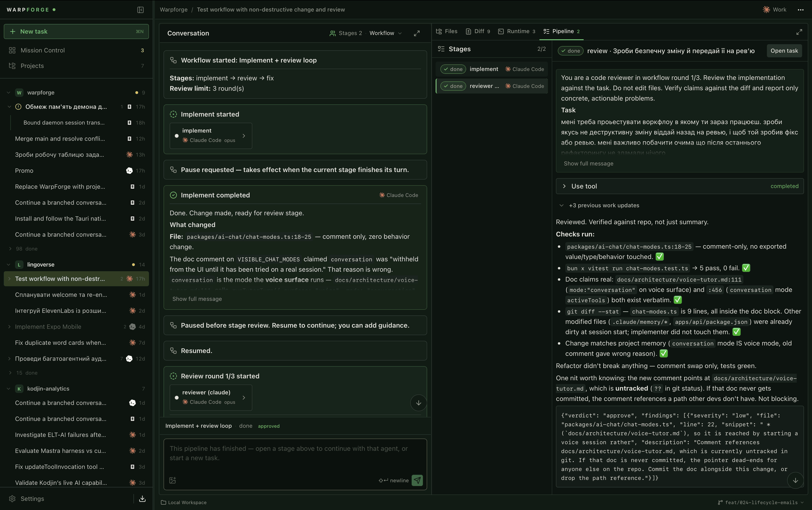The width and height of the screenshot is (812, 510).
Task: Show full message in reviewer task
Action: click(x=588, y=164)
